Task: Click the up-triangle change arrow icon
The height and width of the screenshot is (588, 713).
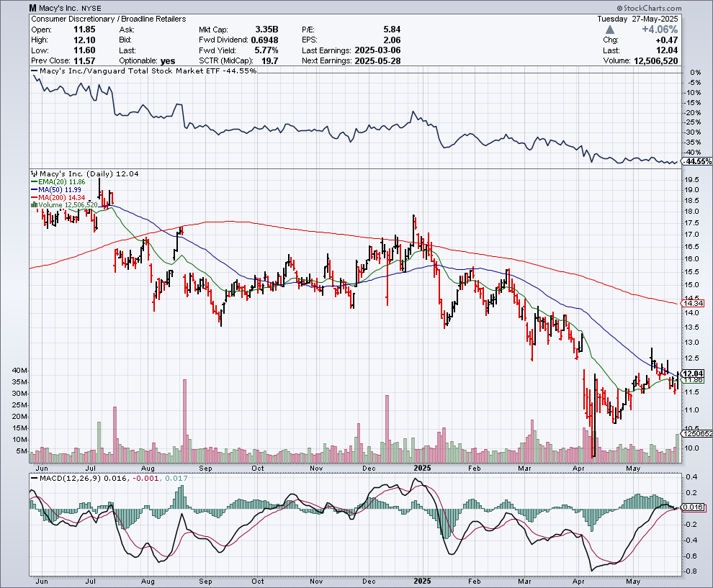Action: tap(610, 30)
